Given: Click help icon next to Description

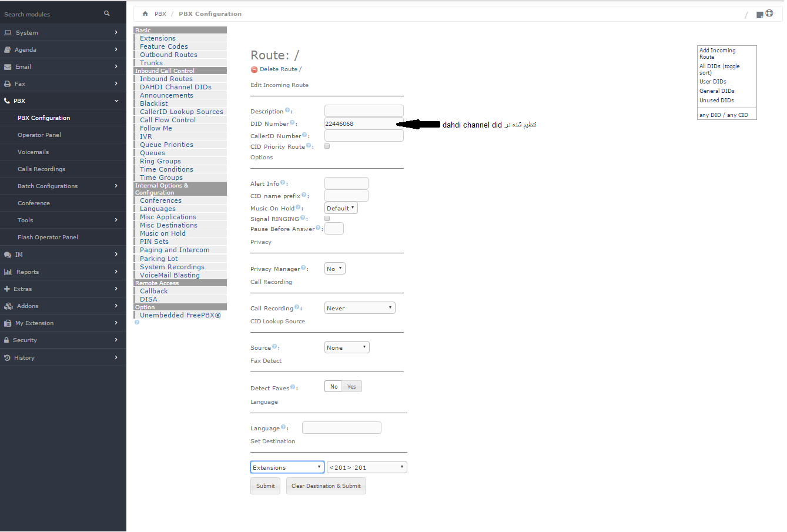Looking at the screenshot, I should [287, 110].
